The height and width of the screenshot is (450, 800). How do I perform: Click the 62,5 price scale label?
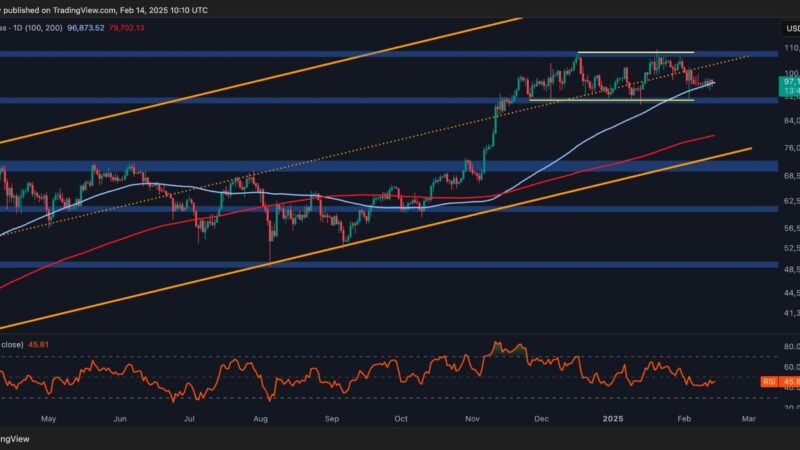pos(791,201)
